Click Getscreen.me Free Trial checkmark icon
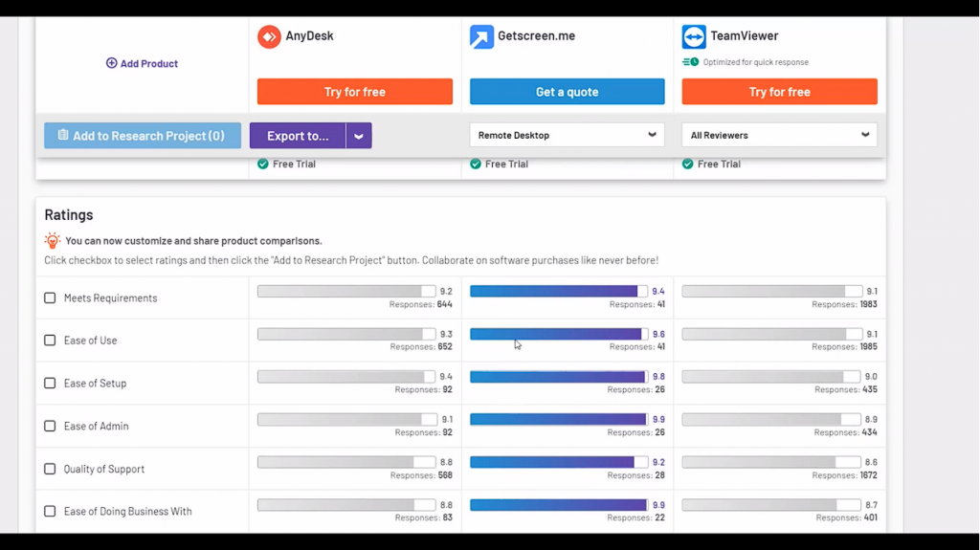 point(476,164)
